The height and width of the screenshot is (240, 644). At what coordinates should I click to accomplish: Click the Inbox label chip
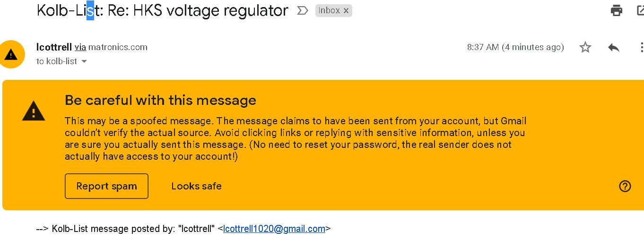click(329, 10)
